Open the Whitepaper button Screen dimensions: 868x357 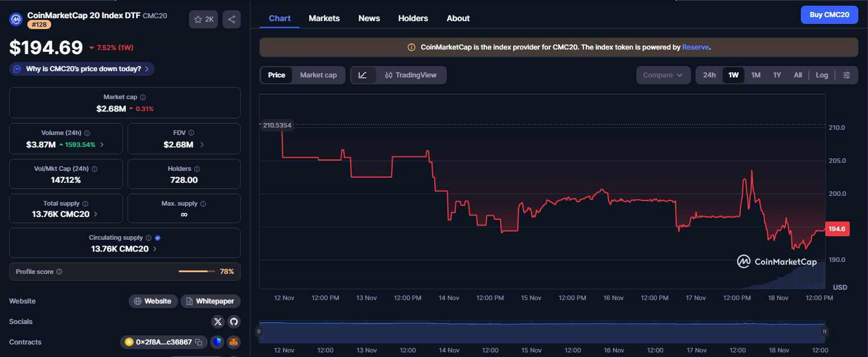pyautogui.click(x=211, y=301)
